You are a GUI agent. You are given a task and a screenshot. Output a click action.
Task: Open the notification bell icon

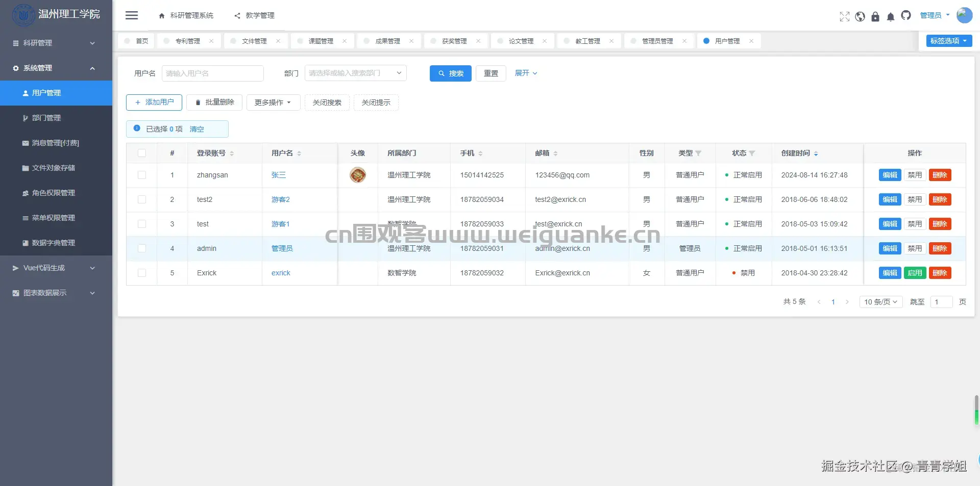click(891, 17)
